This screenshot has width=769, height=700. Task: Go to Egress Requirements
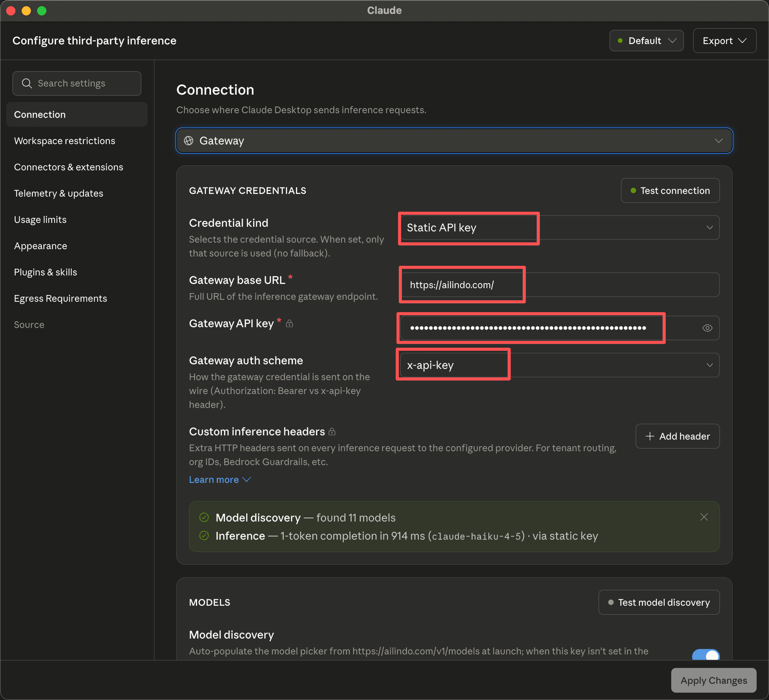pyautogui.click(x=77, y=298)
